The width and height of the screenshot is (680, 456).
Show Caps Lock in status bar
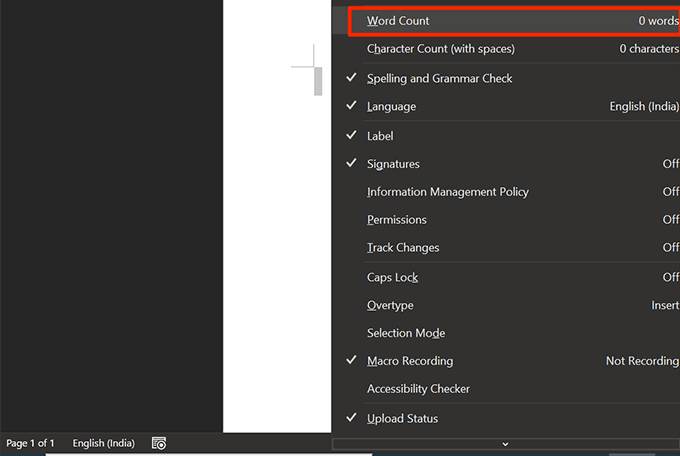point(392,277)
